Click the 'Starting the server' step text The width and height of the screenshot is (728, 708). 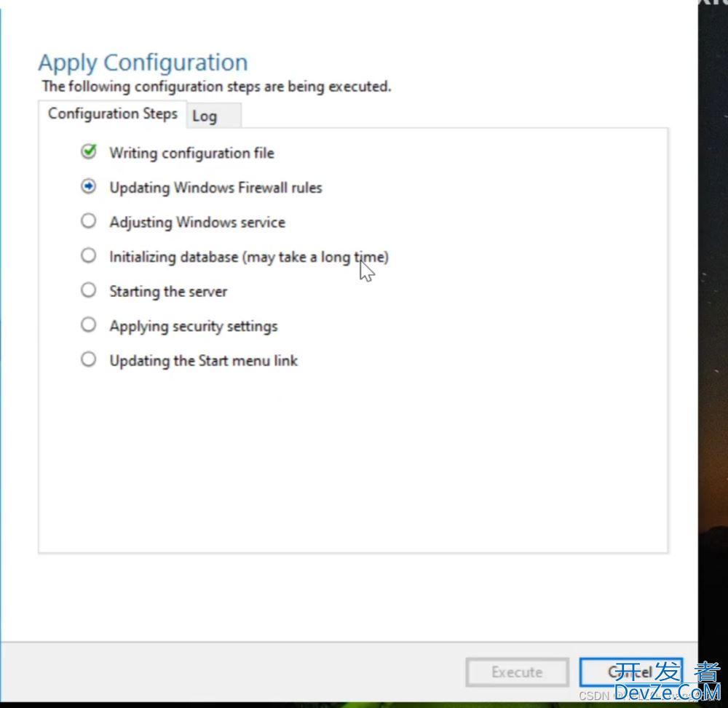168,291
